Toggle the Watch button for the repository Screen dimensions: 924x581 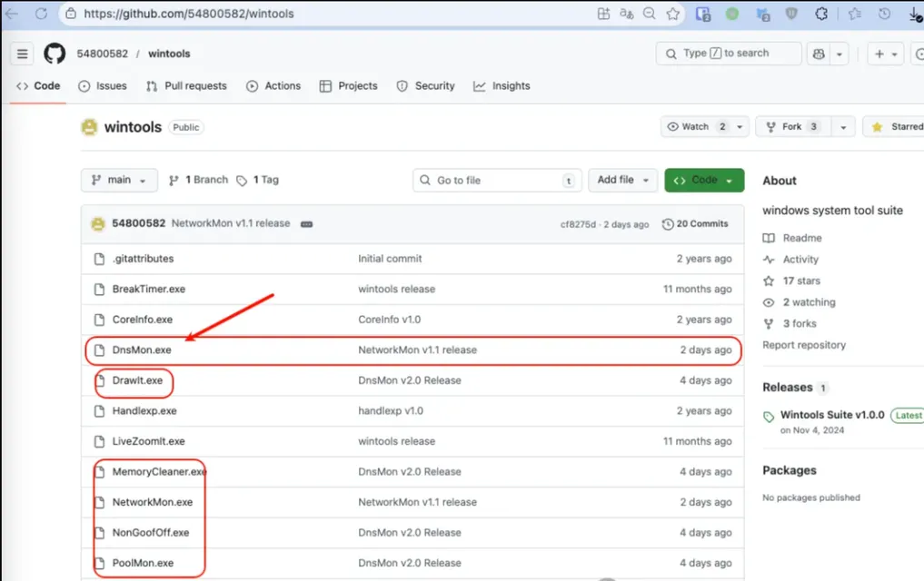click(x=695, y=127)
